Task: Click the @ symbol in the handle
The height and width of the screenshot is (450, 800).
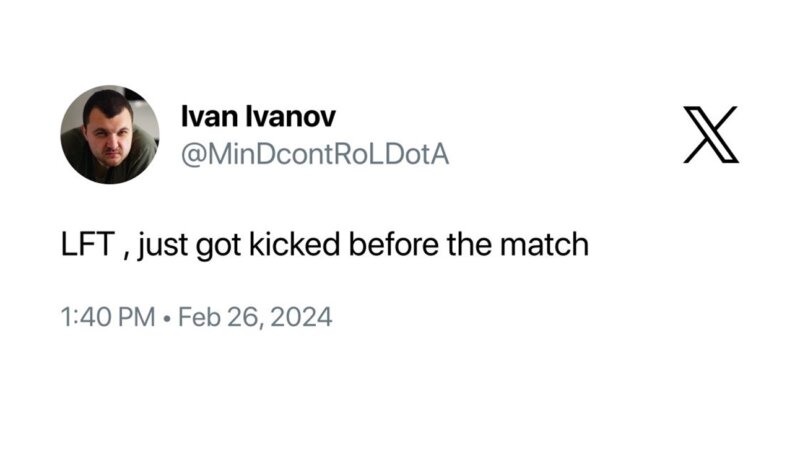Action: click(193, 155)
